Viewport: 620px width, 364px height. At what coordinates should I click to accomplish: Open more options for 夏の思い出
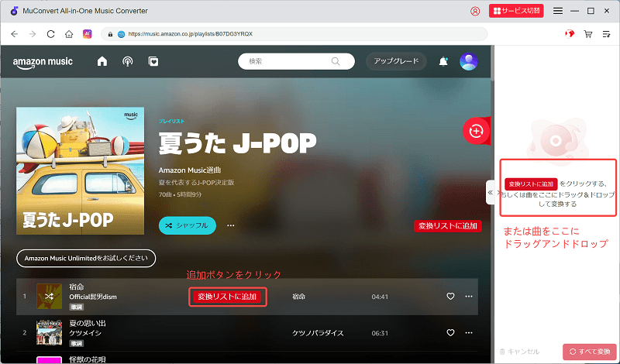(x=469, y=333)
